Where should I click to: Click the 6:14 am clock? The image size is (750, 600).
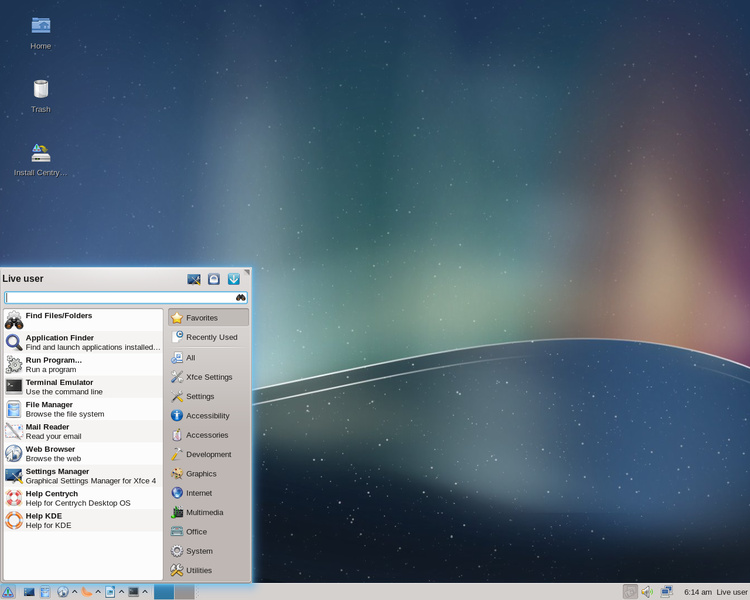point(697,592)
